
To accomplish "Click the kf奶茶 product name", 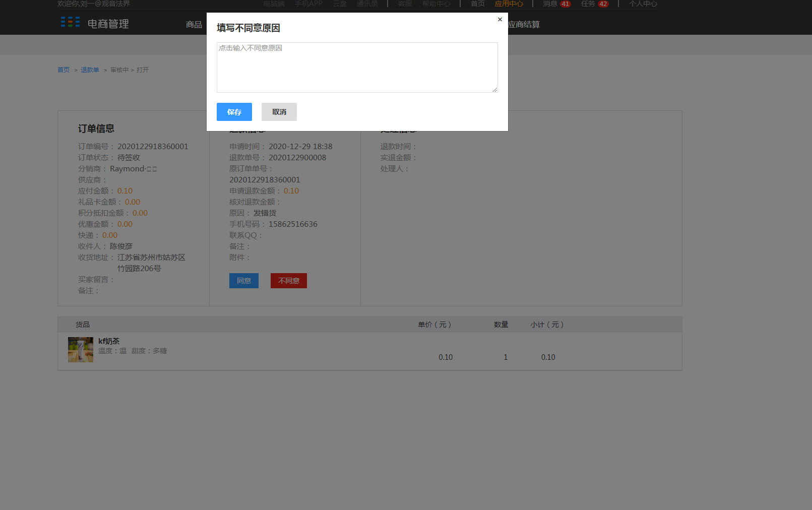I will point(109,341).
